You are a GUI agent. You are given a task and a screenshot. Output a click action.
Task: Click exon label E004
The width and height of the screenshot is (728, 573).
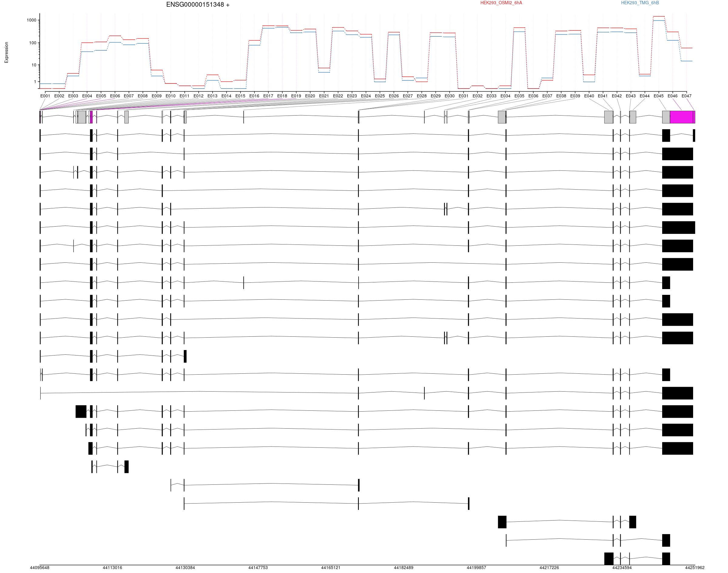(87, 96)
